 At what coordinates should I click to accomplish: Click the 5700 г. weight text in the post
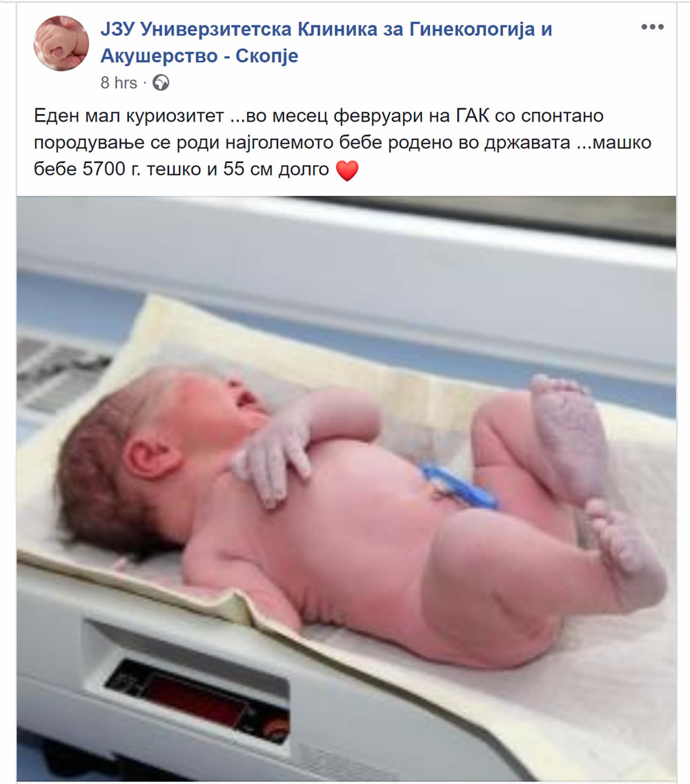(x=112, y=169)
